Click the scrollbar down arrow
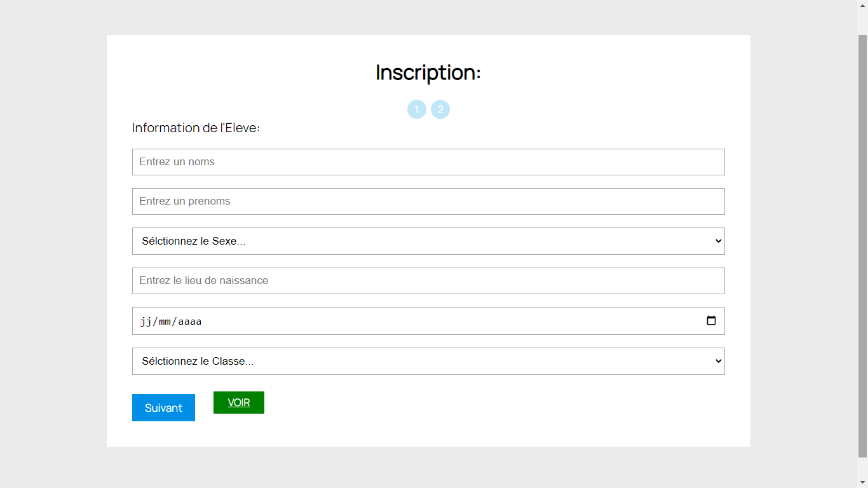 pos(863,482)
